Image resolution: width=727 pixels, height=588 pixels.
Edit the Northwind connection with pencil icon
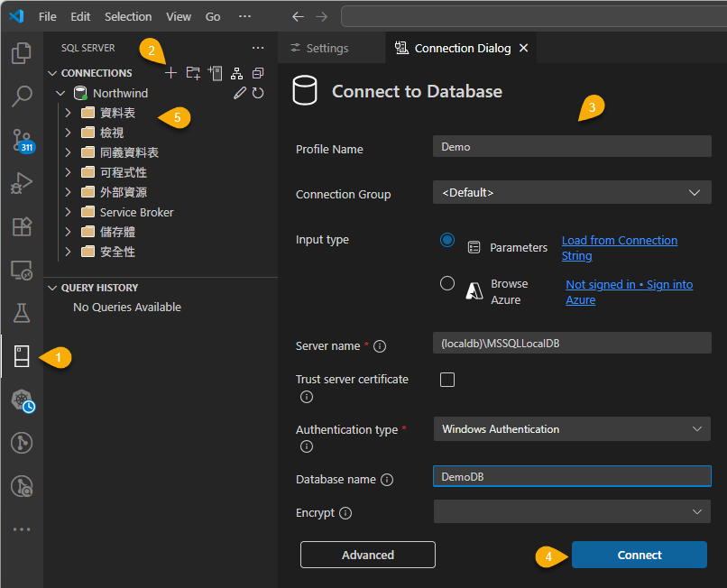239,93
